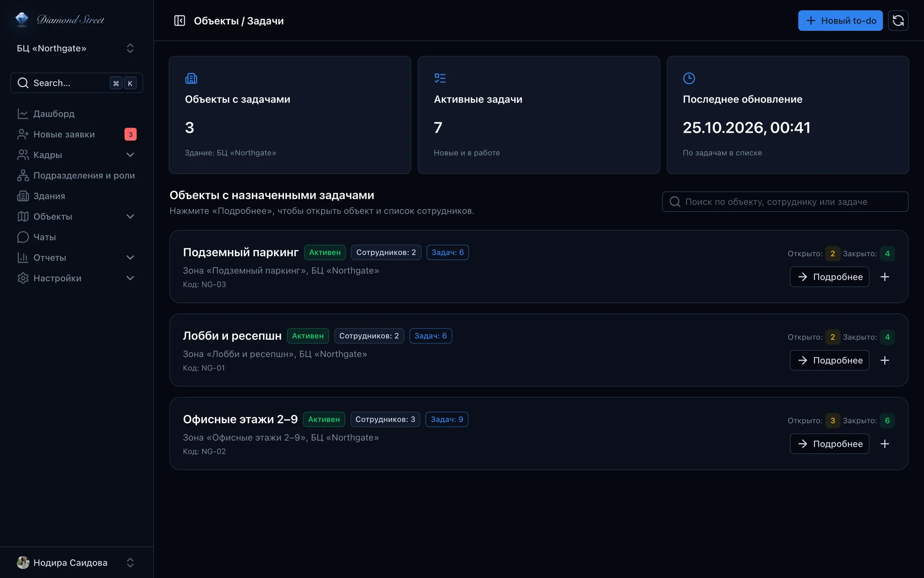Add task with plus for Подземный паркинг
Viewport: 924px width, 578px height.
tap(885, 277)
